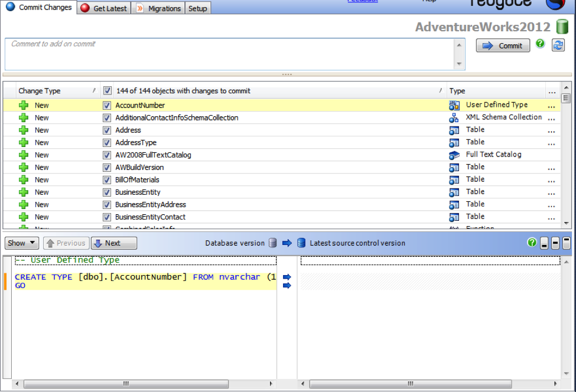
Task: Click the User Defined Type icon for AccountNumber
Action: pyautogui.click(x=454, y=105)
